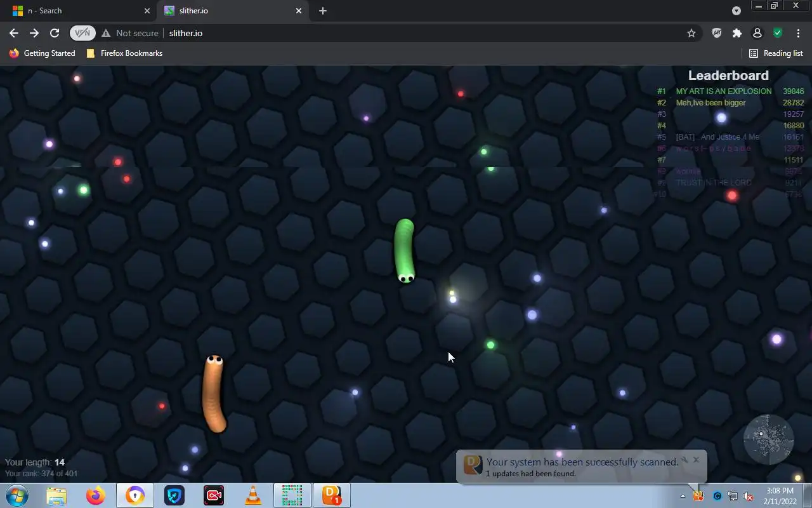The height and width of the screenshot is (508, 812).
Task: Open the orange D updater taskbar app
Action: pyautogui.click(x=332, y=495)
